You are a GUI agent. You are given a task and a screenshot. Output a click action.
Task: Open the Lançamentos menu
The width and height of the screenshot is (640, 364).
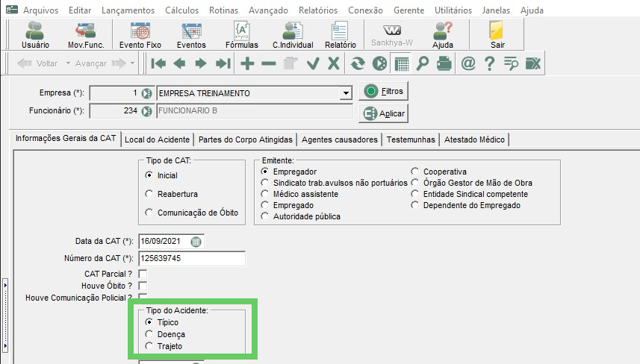tap(128, 10)
